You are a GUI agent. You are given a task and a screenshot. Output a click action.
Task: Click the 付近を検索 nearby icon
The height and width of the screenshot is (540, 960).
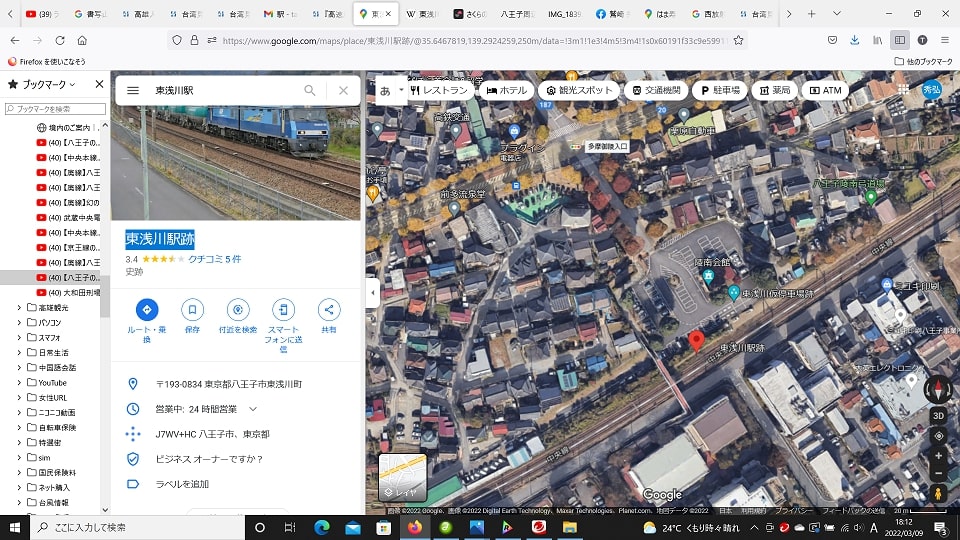pyautogui.click(x=238, y=310)
